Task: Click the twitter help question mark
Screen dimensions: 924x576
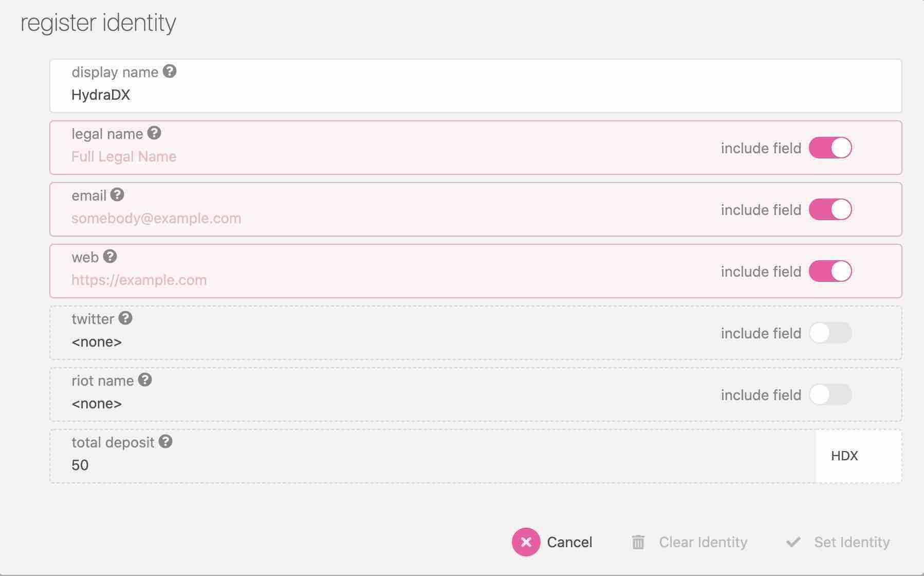Action: [x=125, y=318]
